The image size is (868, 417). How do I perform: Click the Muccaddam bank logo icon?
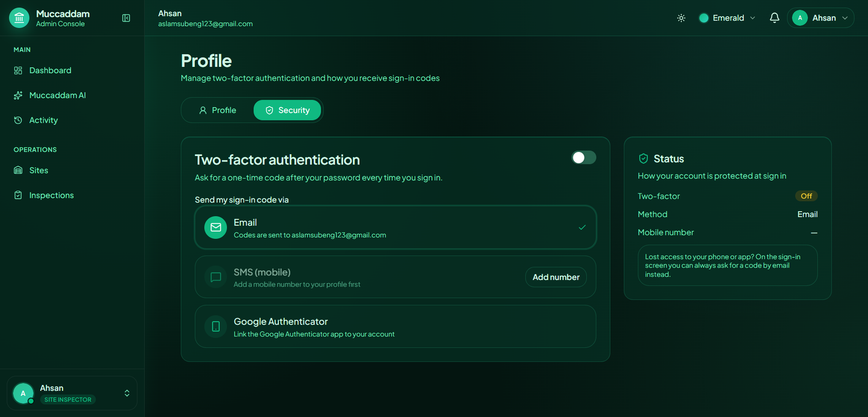(x=20, y=18)
